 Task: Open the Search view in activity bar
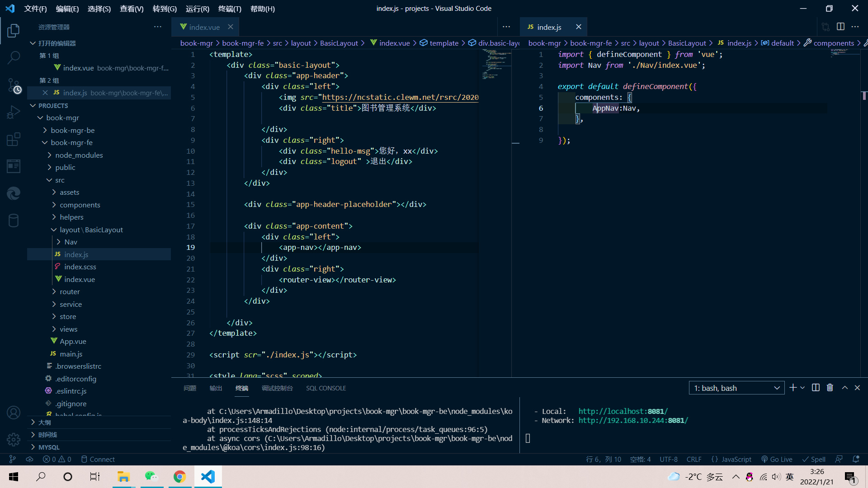point(14,57)
